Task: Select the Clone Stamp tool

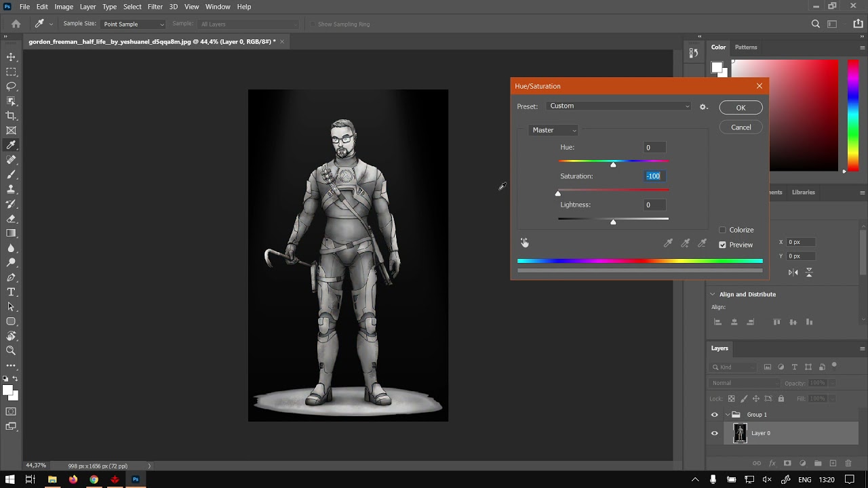Action: [11, 189]
